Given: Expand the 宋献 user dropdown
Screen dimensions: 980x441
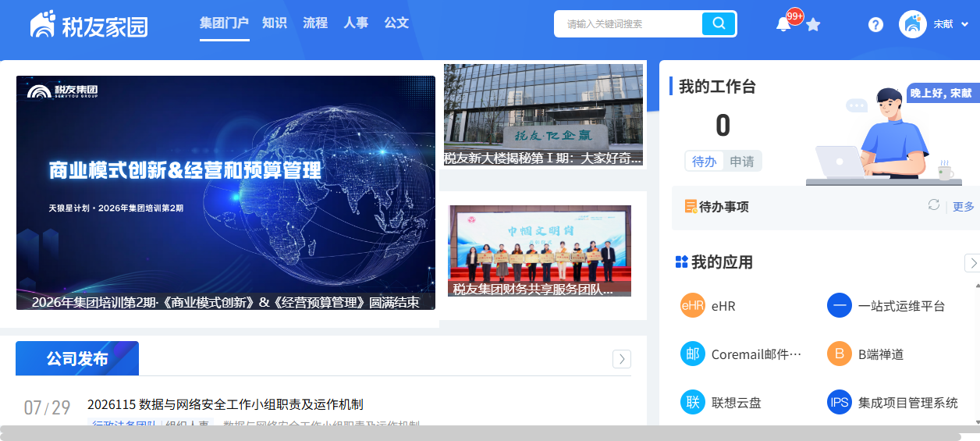Looking at the screenshot, I should [x=964, y=24].
